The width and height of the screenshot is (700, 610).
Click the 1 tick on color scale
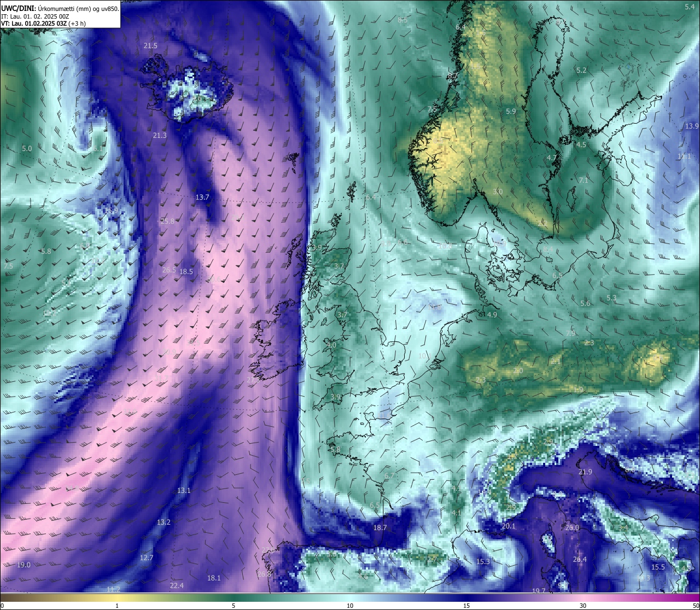click(x=117, y=606)
